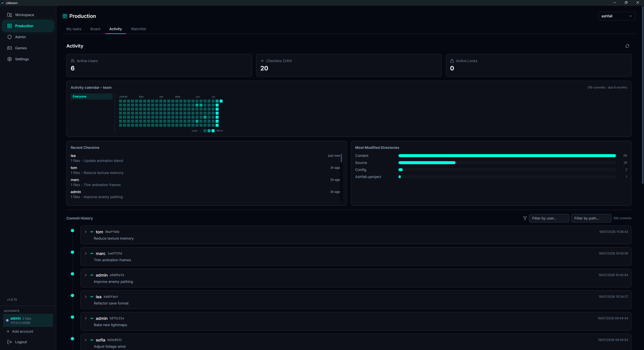Click the version label v1.6.79
Screen dimensions: 644x350
pyautogui.click(x=12, y=300)
